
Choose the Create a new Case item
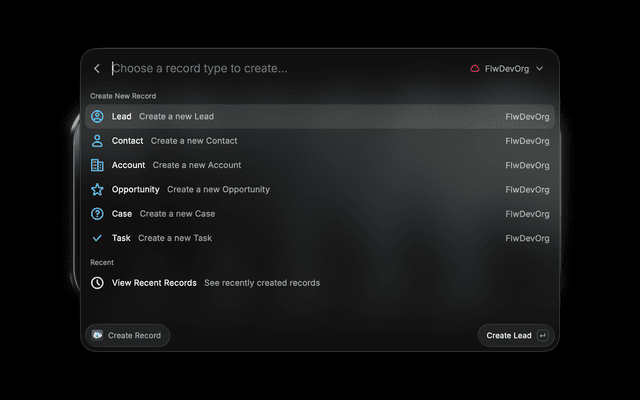[x=320, y=214]
